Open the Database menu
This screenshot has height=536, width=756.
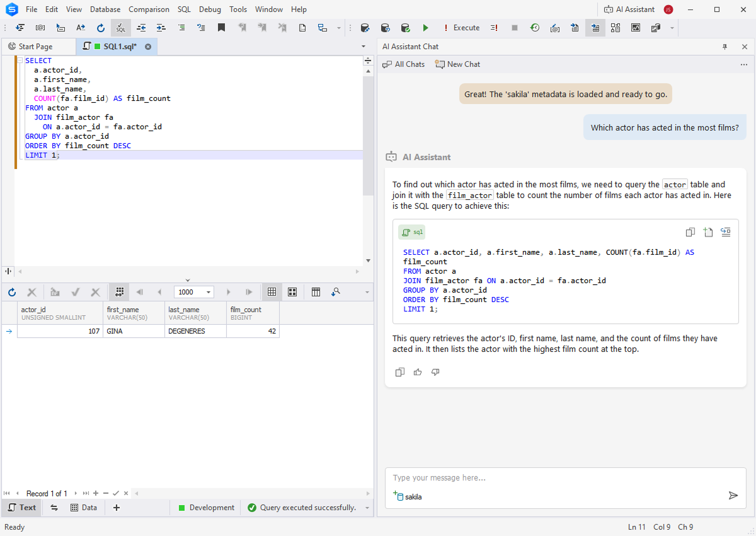pyautogui.click(x=105, y=9)
